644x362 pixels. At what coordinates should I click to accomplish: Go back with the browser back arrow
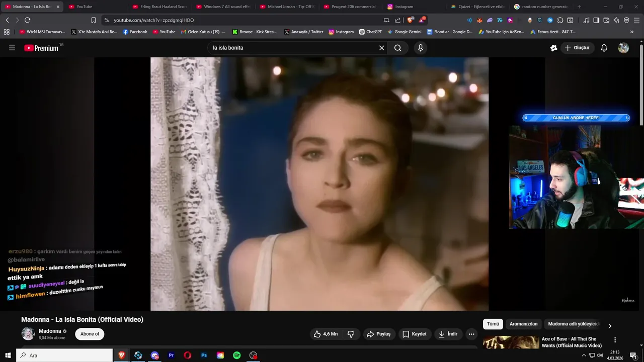[7, 20]
